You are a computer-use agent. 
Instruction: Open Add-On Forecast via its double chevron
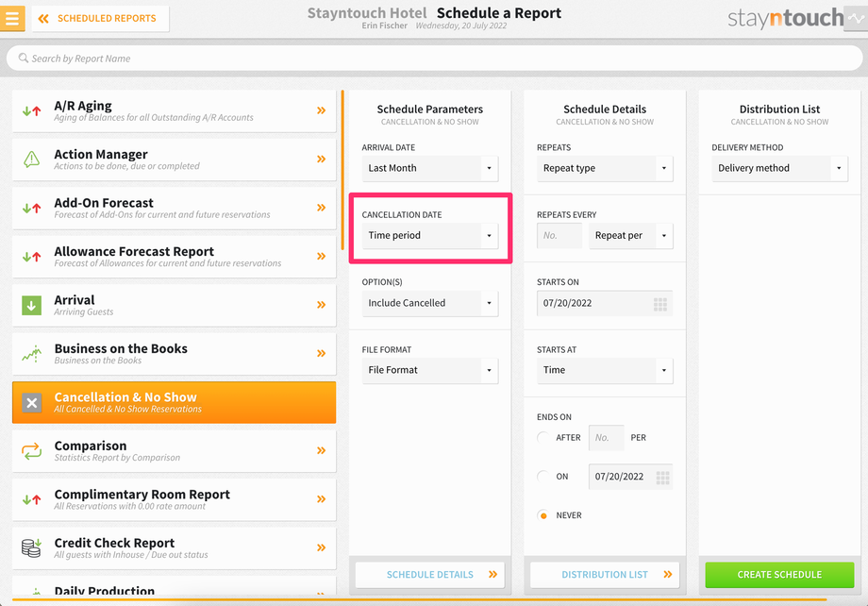tap(321, 208)
